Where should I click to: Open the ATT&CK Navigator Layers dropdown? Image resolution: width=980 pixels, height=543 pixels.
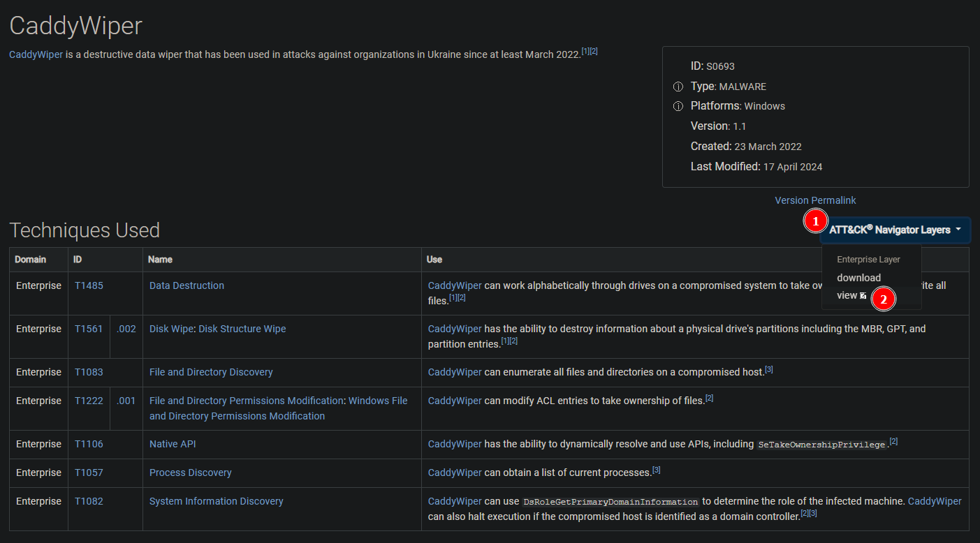click(x=895, y=230)
